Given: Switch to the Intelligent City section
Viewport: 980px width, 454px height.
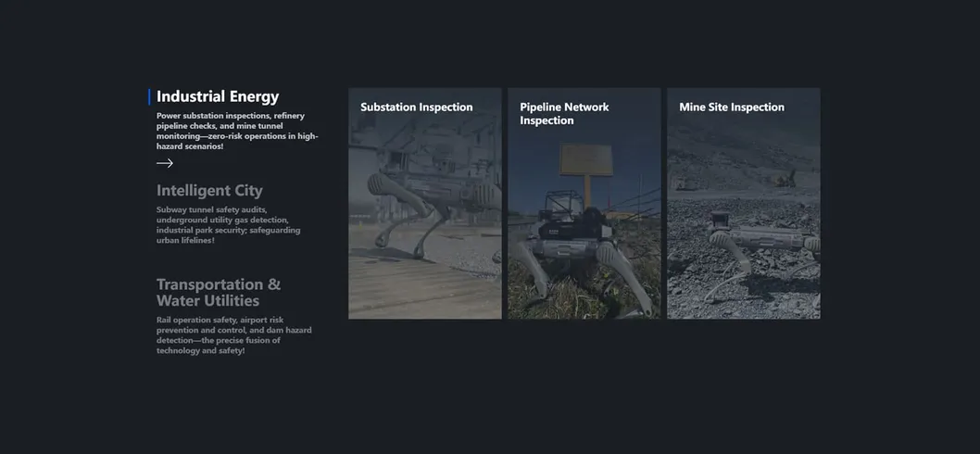Looking at the screenshot, I should point(209,191).
